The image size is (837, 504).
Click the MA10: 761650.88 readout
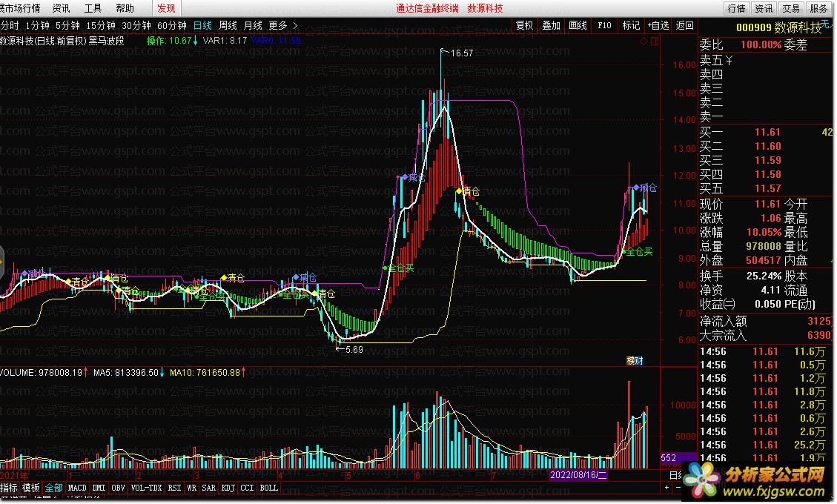[x=207, y=372]
